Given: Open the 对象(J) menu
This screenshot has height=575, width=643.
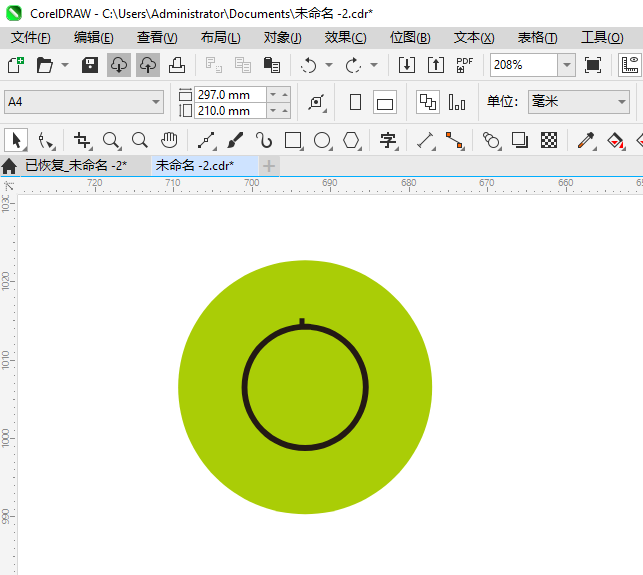Looking at the screenshot, I should tap(283, 38).
